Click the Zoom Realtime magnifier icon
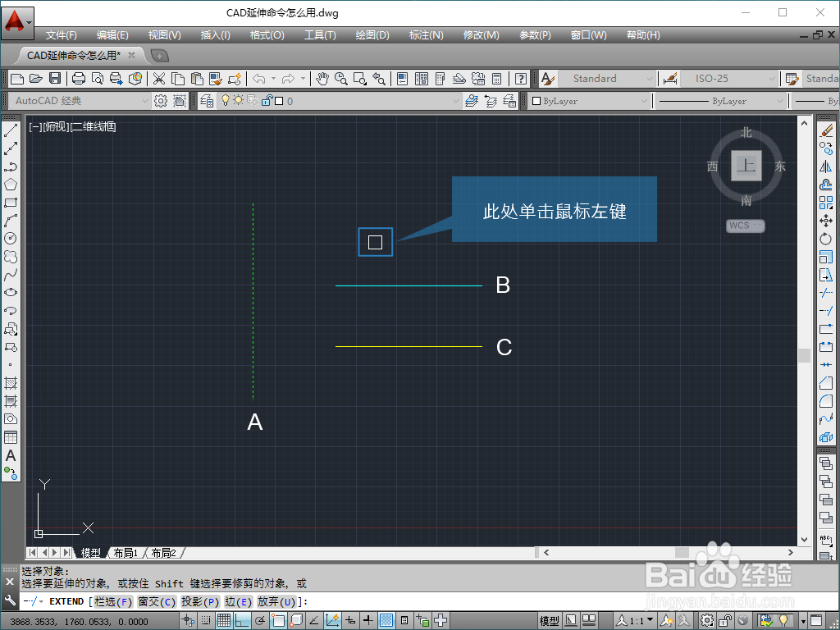This screenshot has width=840, height=630. [x=340, y=79]
